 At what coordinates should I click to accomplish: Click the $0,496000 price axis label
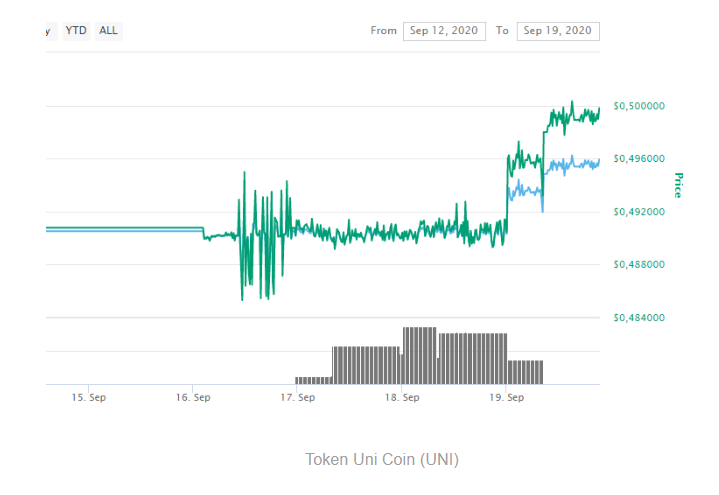[x=639, y=159]
